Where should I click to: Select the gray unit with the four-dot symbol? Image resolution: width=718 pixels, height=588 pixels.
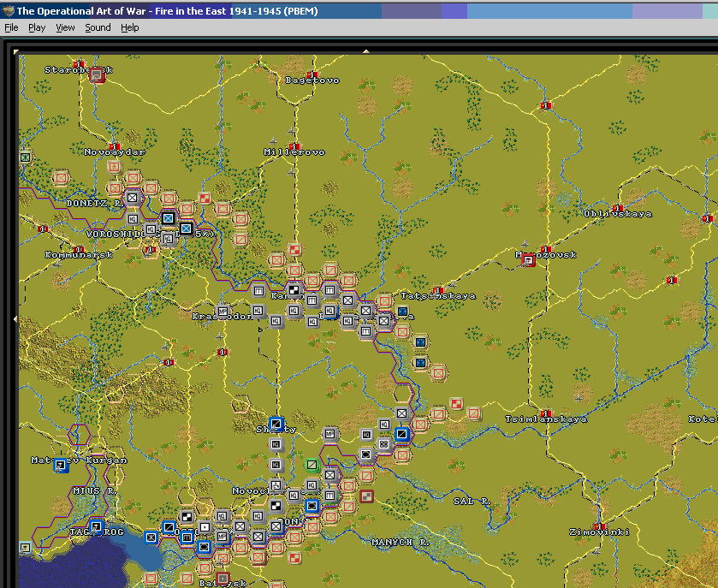[383, 443]
